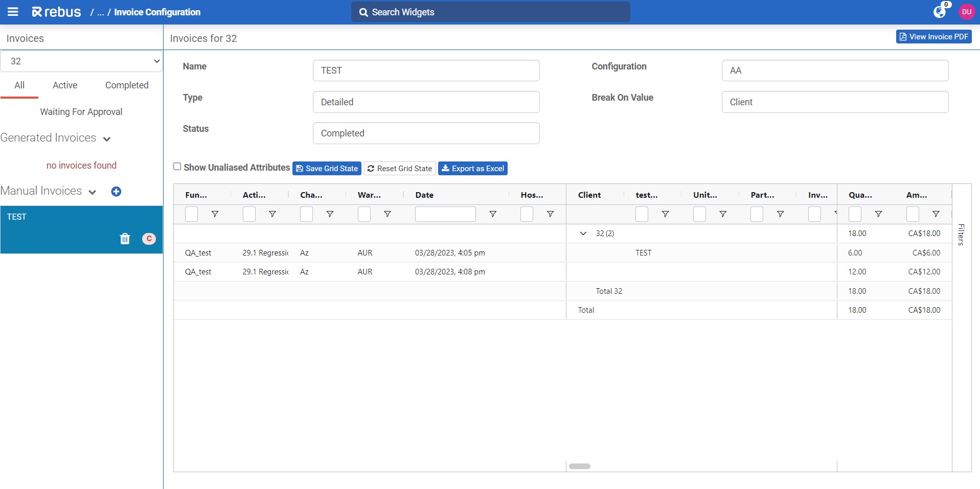
Task: Collapse the 32 (2) grouped row
Action: tap(582, 234)
